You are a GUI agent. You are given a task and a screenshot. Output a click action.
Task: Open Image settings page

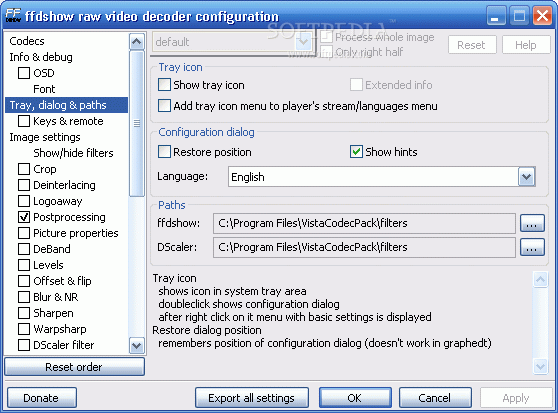45,137
